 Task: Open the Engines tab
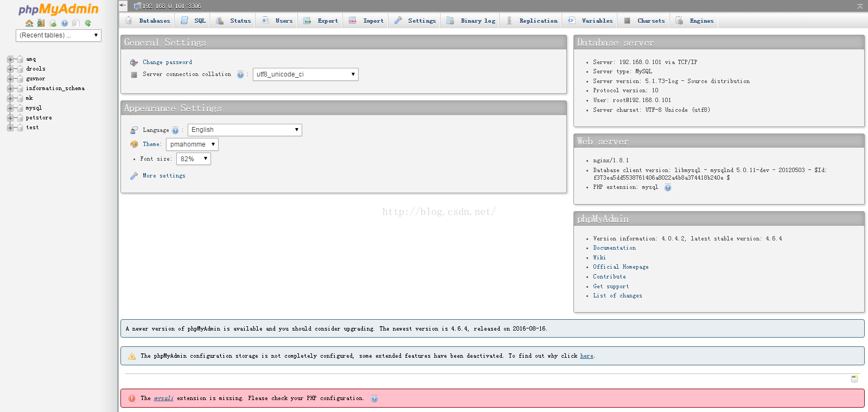coord(694,21)
